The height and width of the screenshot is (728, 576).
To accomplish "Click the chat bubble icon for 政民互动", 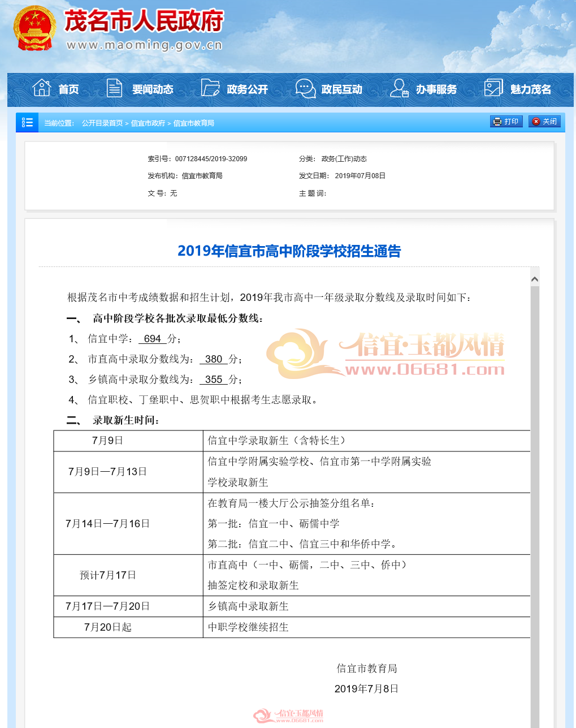I will click(x=305, y=88).
